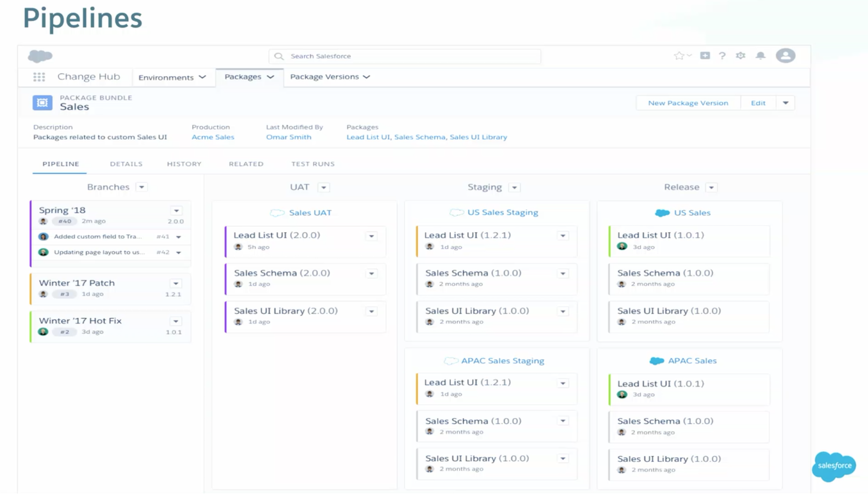868x494 pixels.
Task: Switch to the Related tab
Action: click(246, 164)
